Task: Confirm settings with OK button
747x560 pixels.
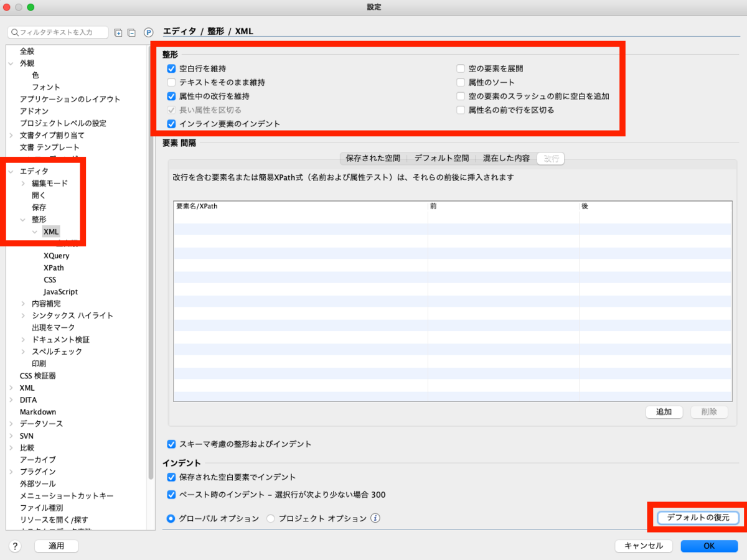Action: 709,546
